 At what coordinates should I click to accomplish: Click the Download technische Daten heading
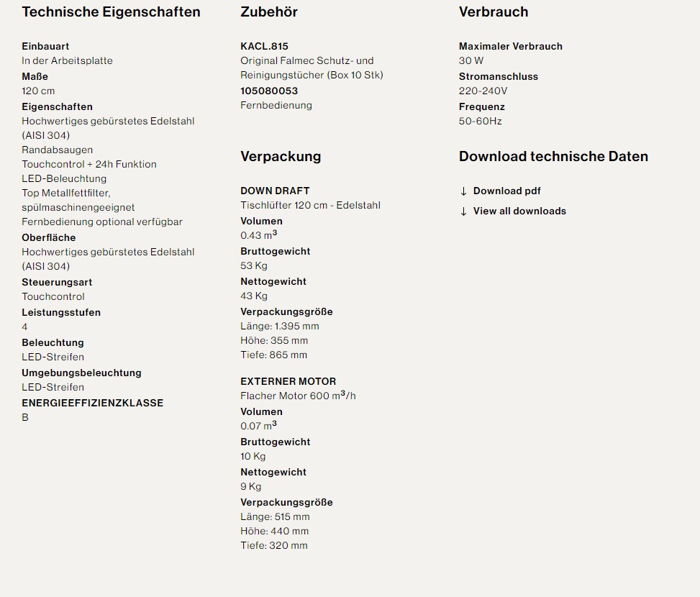pyautogui.click(x=553, y=156)
